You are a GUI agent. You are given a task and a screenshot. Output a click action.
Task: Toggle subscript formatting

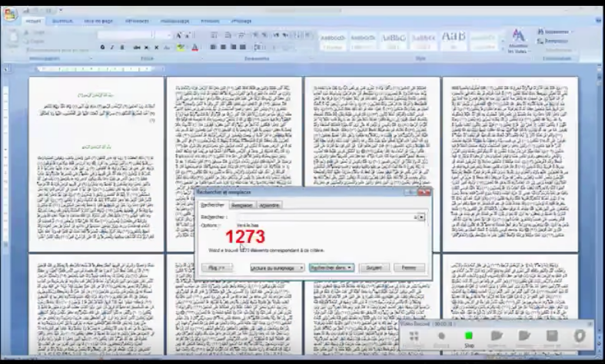tap(147, 48)
